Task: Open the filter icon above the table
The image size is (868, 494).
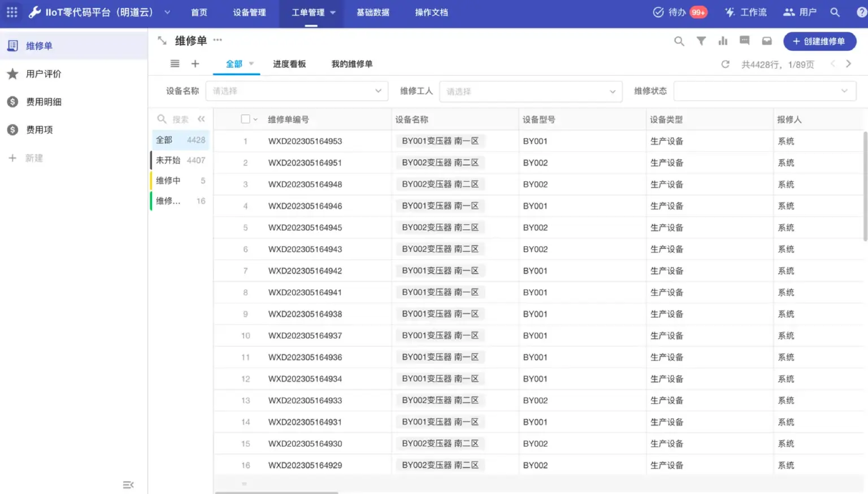Action: pyautogui.click(x=701, y=41)
